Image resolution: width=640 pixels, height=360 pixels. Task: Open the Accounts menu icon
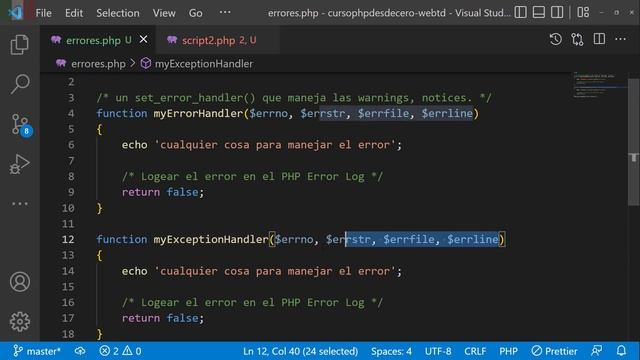click(x=20, y=282)
